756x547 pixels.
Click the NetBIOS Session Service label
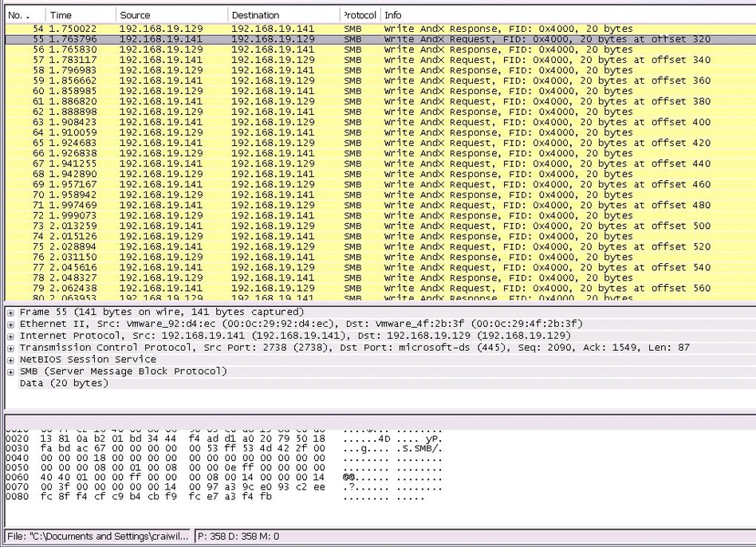tap(88, 360)
